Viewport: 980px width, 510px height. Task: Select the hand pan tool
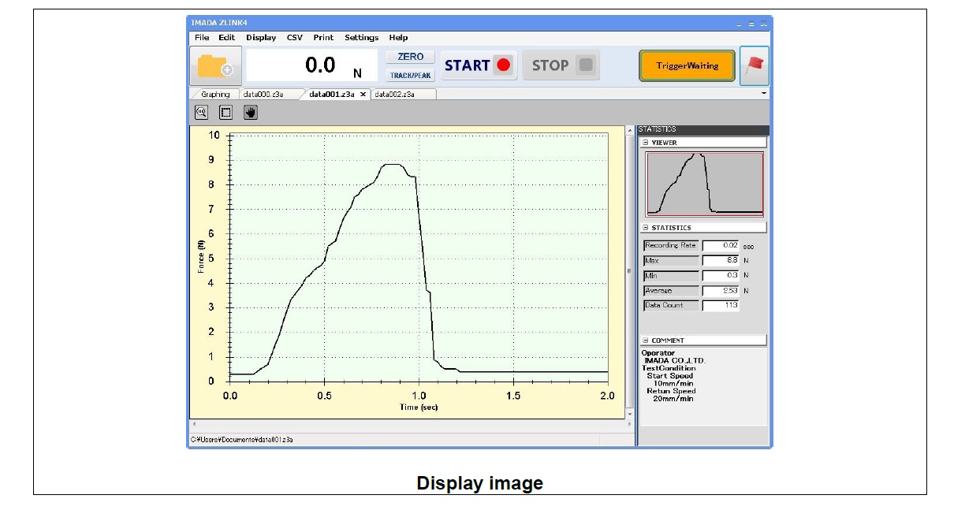click(x=250, y=113)
